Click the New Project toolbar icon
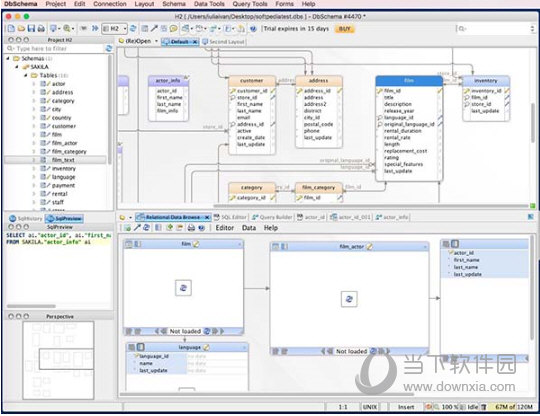Screen dimensions: 540x416 [x=11, y=29]
